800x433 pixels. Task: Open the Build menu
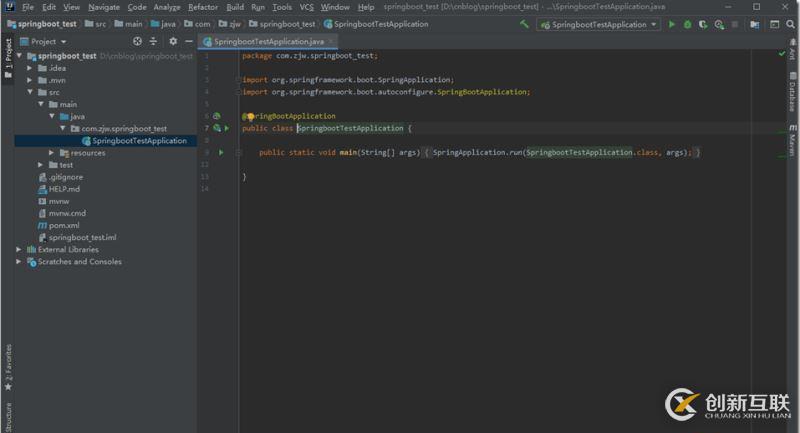pyautogui.click(x=235, y=7)
